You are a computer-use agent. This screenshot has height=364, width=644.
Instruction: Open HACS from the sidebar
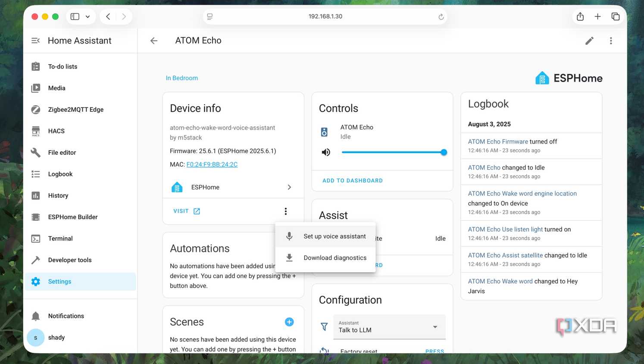(80, 131)
